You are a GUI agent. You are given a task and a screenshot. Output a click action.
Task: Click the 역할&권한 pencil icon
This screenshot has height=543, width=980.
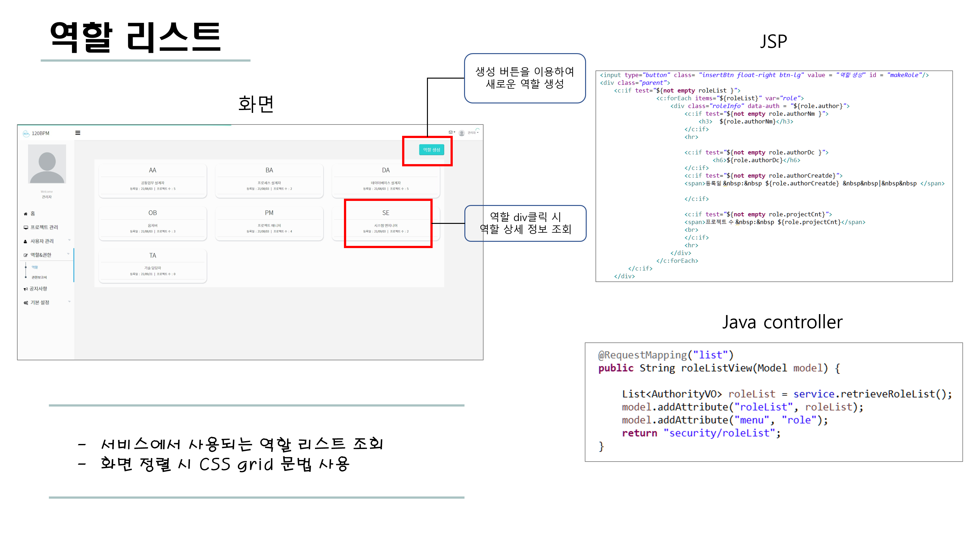[25, 255]
